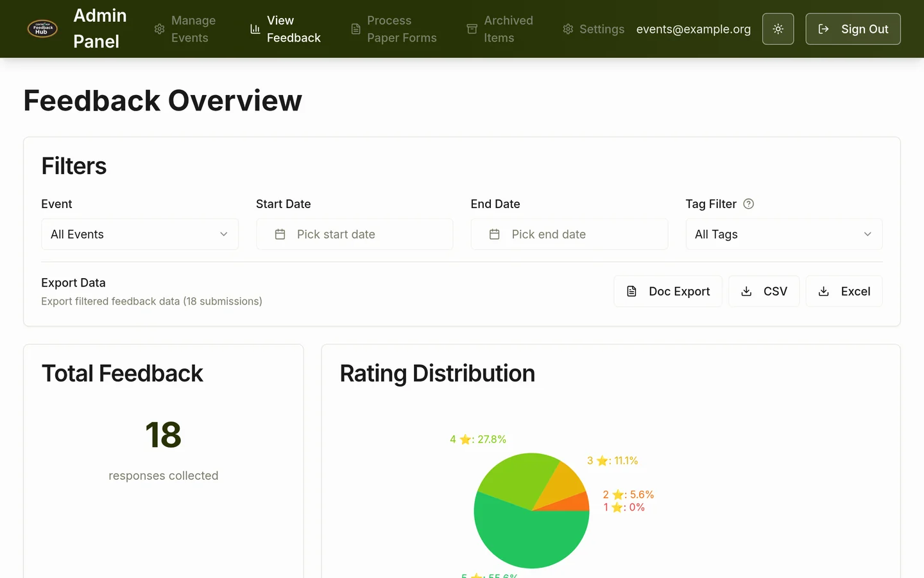924x578 pixels.
Task: Open the All Tags dropdown
Action: pyautogui.click(x=784, y=234)
